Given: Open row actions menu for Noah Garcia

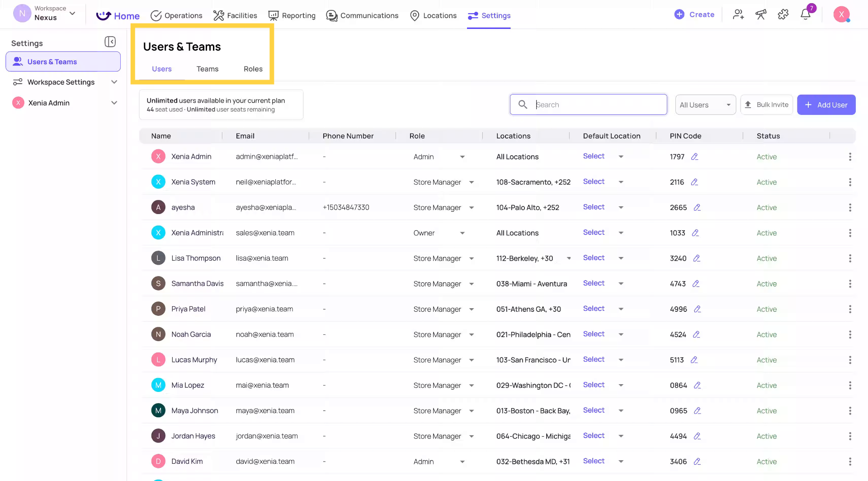Looking at the screenshot, I should [850, 334].
